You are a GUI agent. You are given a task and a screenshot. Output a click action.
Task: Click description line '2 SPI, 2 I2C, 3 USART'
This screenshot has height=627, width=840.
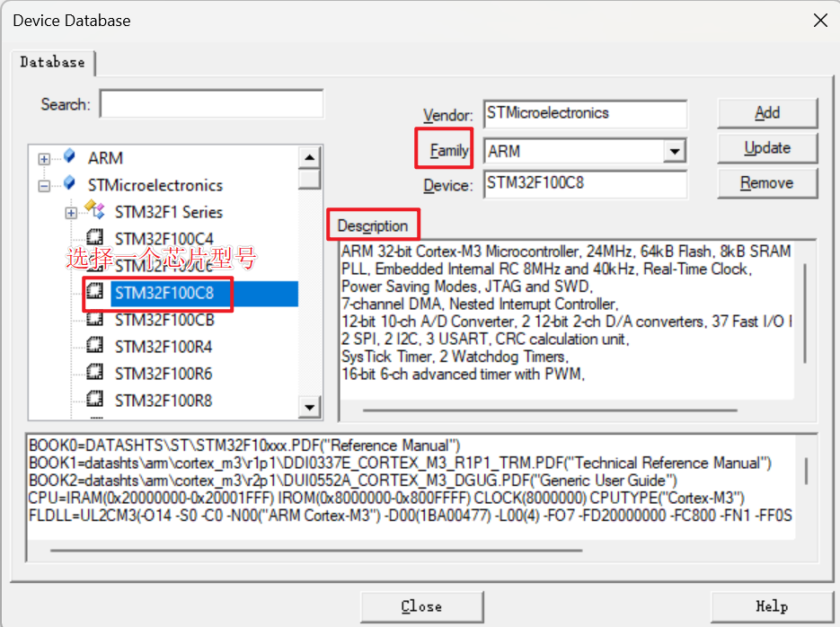pos(485,339)
